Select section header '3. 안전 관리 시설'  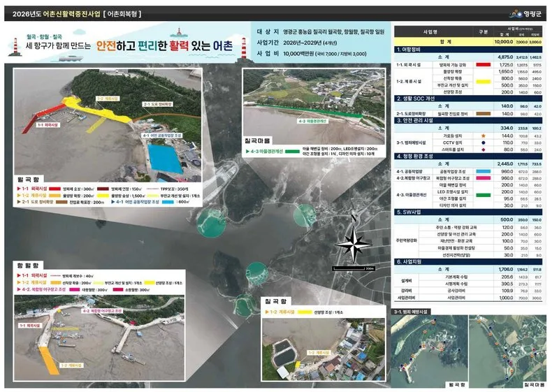(x=468, y=120)
